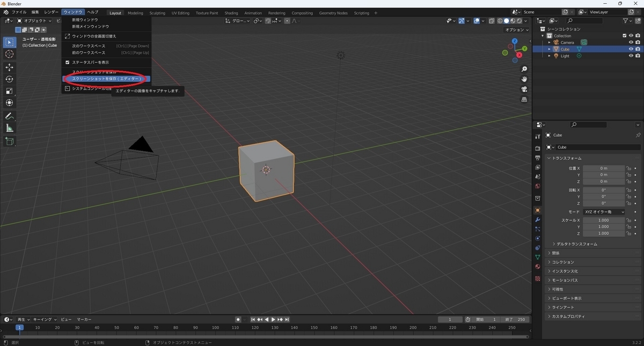Switch to the Shading workspace tab

231,13
